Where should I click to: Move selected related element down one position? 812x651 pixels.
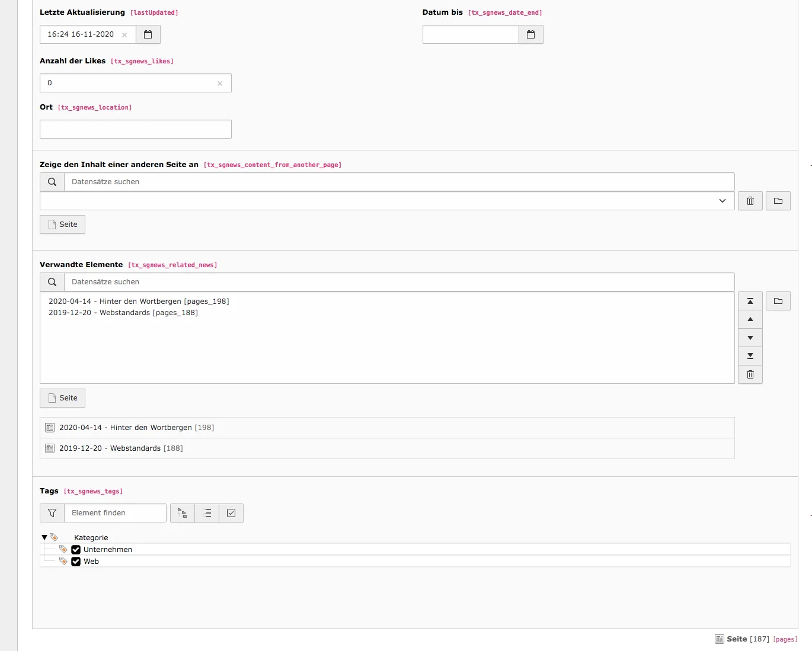750,338
